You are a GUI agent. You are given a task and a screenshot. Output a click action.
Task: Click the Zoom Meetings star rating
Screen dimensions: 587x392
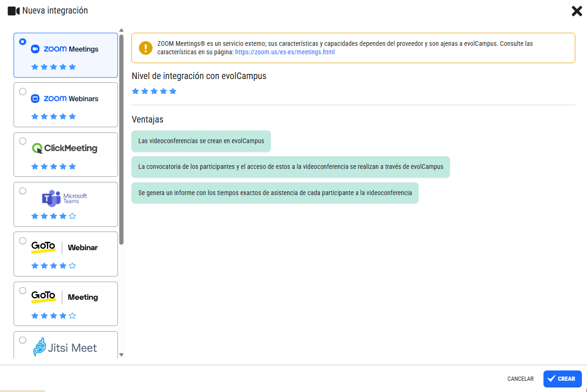[x=53, y=67]
